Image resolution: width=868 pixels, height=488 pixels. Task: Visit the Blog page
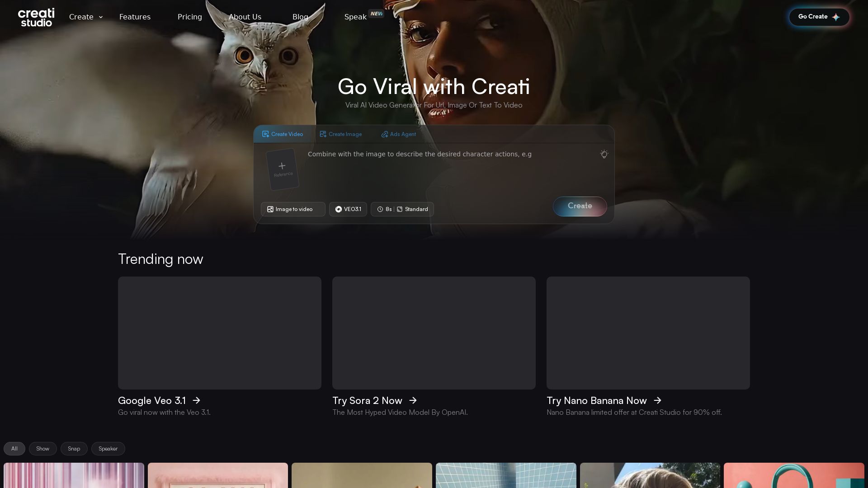pos(300,17)
